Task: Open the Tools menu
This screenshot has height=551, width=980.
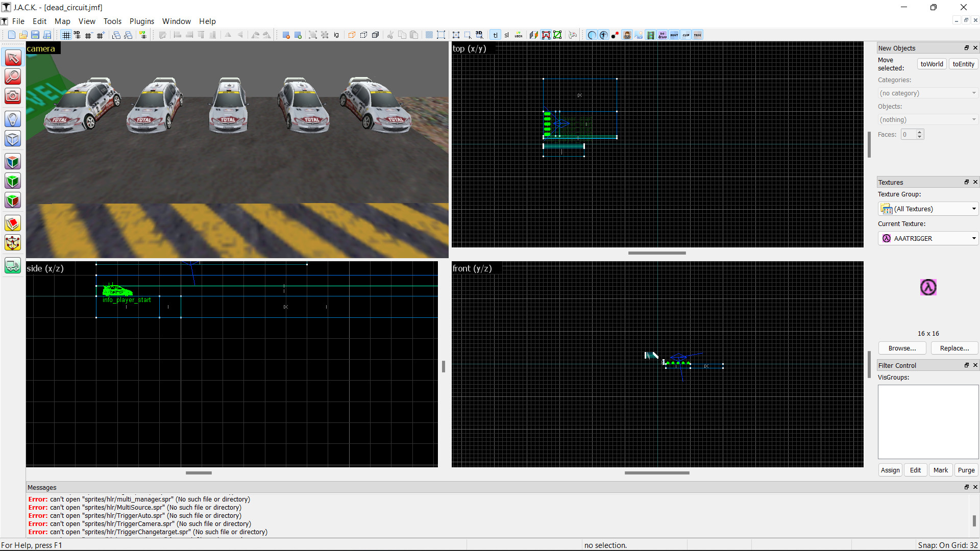Action: 112,21
